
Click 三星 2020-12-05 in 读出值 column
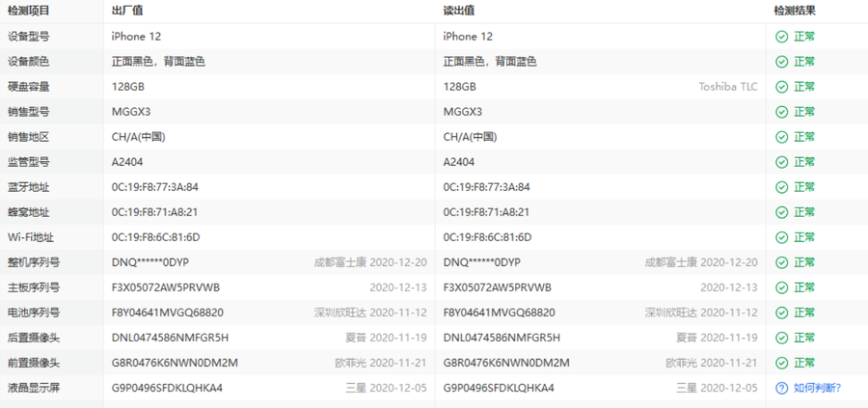[x=717, y=388]
